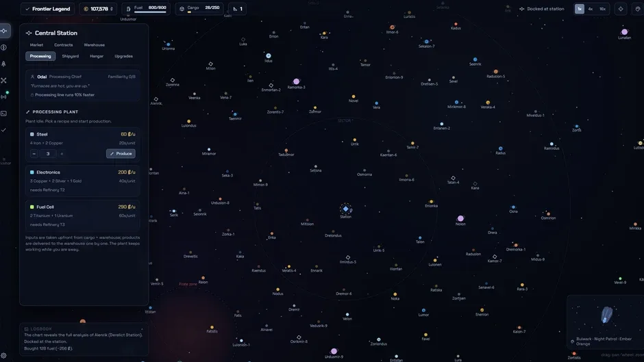Click the diamond center-map icon top right

point(621,9)
